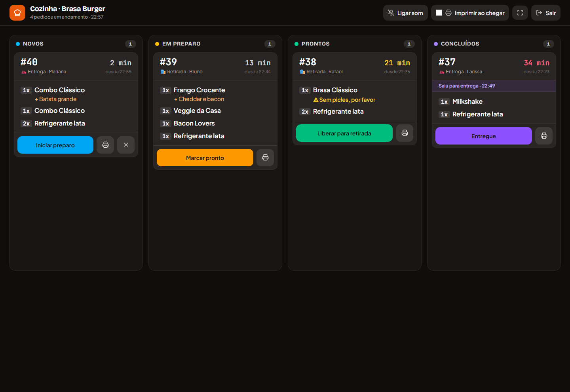
Task: Print order #39 ticket
Action: click(265, 158)
